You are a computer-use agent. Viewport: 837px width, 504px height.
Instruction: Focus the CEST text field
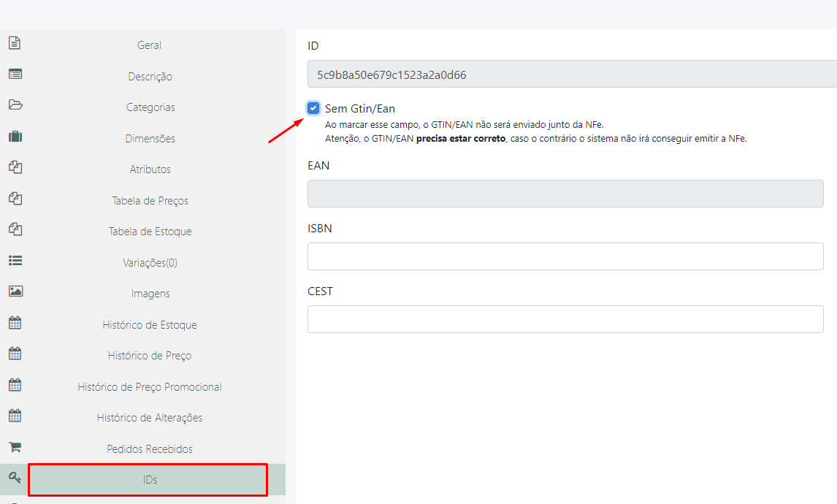565,319
